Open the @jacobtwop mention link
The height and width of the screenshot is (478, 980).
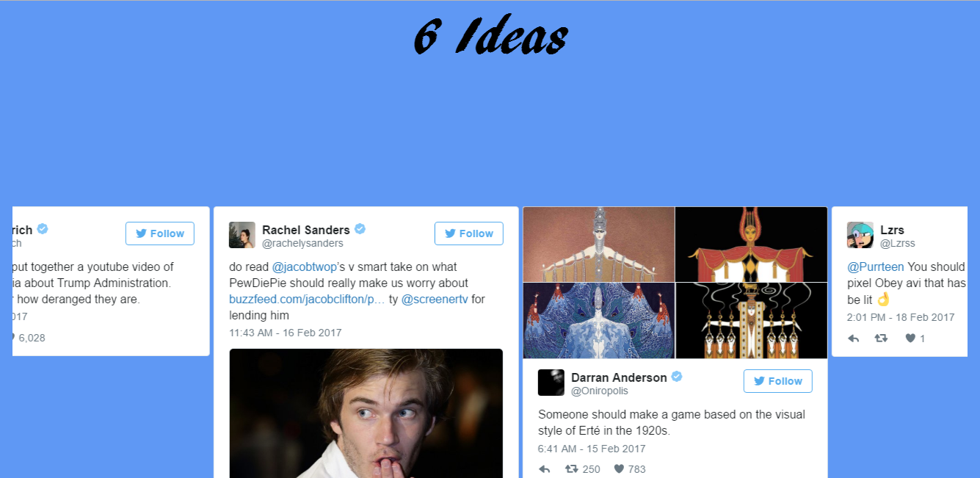[305, 267]
